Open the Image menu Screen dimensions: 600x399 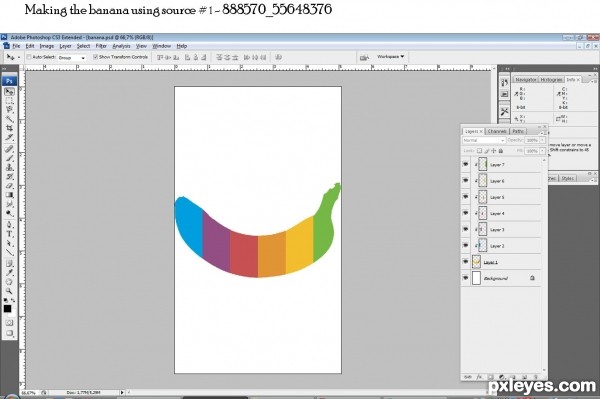point(47,46)
